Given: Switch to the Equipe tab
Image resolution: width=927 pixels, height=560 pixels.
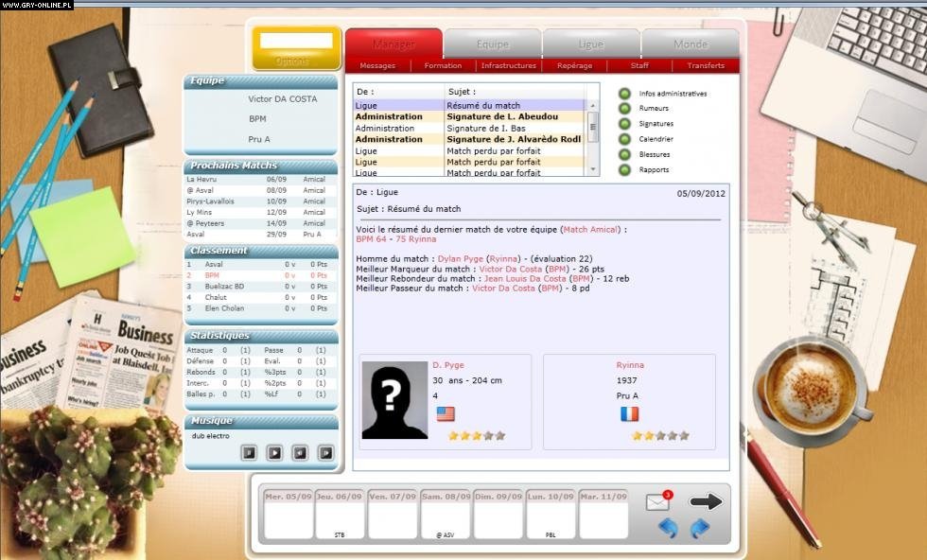Looking at the screenshot, I should click(492, 44).
